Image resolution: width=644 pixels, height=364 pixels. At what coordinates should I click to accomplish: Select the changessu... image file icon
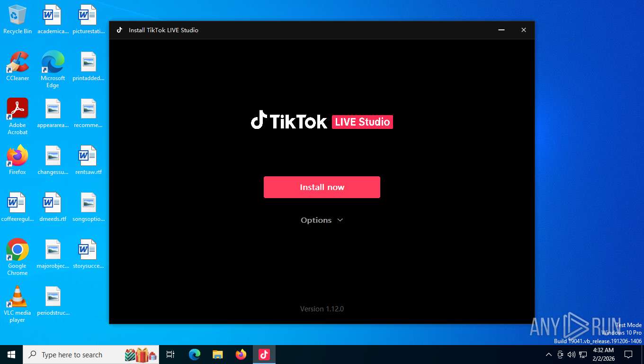(53, 160)
